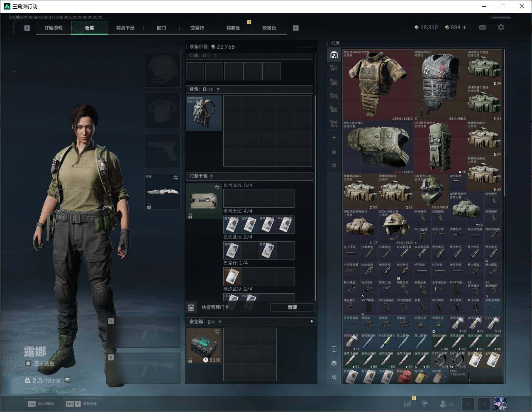Click the lock icon in stash sidebar
The height and width of the screenshot is (412, 532).
[x=334, y=152]
